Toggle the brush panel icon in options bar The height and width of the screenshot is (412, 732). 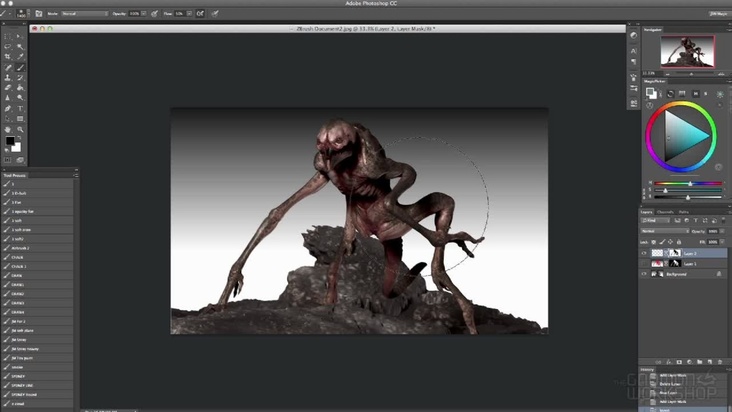tap(39, 14)
